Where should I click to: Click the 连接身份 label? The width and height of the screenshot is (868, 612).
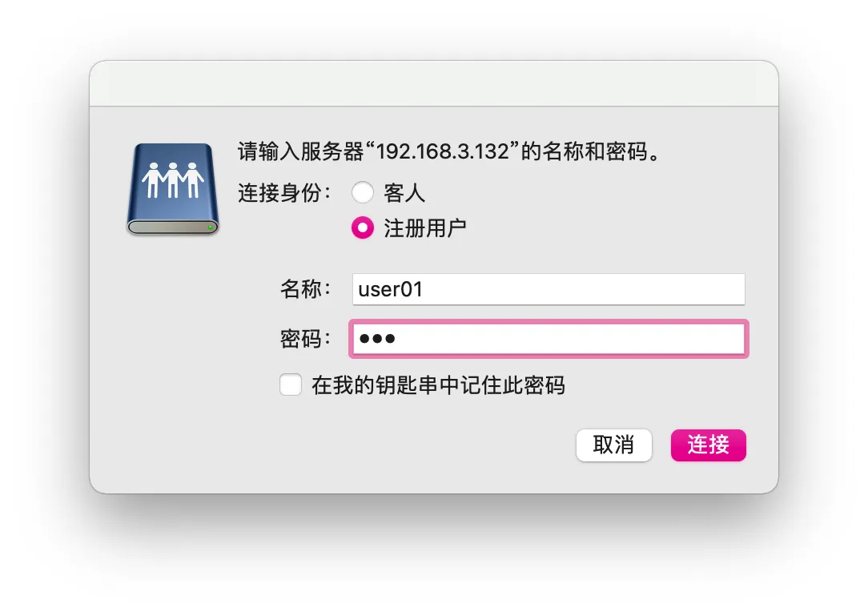click(284, 193)
